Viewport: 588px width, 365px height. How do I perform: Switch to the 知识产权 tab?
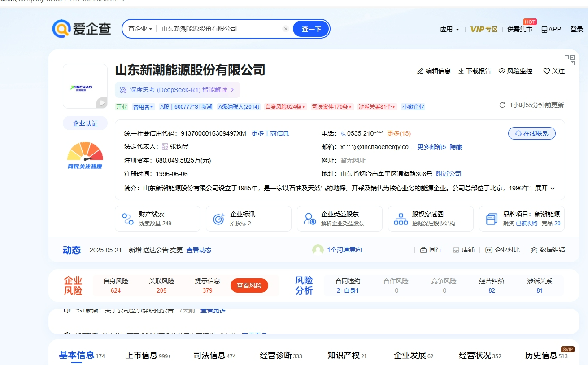pos(347,355)
